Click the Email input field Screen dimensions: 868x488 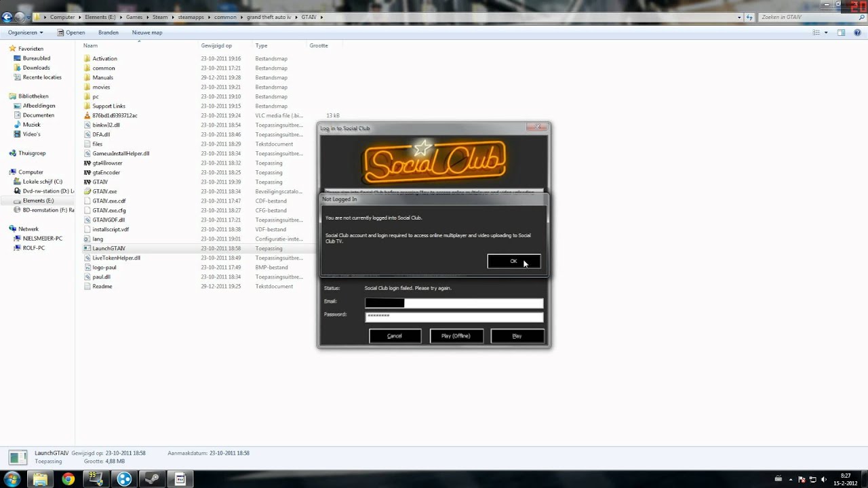pyautogui.click(x=454, y=303)
